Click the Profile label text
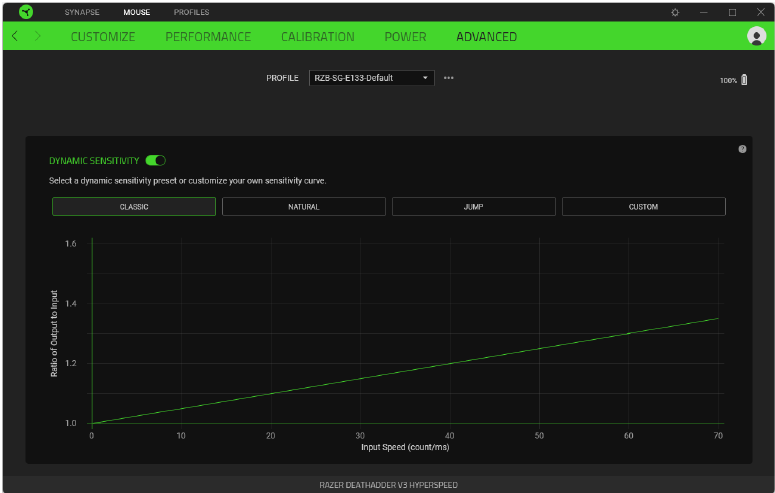 pos(282,78)
